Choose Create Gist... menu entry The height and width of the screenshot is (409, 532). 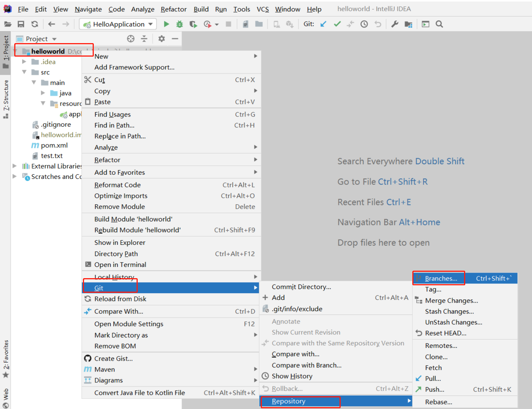(171, 358)
